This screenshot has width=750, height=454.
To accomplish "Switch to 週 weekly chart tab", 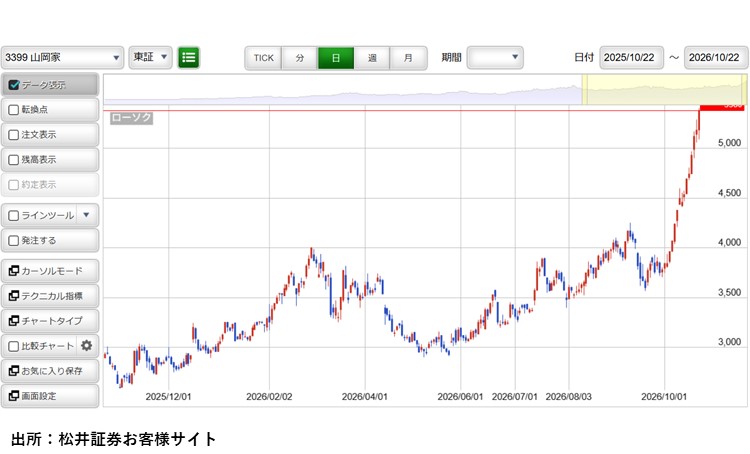I will coord(372,58).
